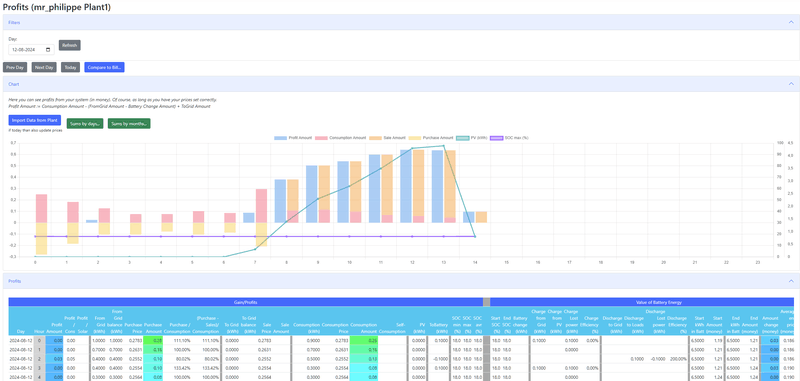This screenshot has height=381, width=800.
Task: Click Profit / Cons cell 0.05 in hour 2 row
Action: (70, 358)
